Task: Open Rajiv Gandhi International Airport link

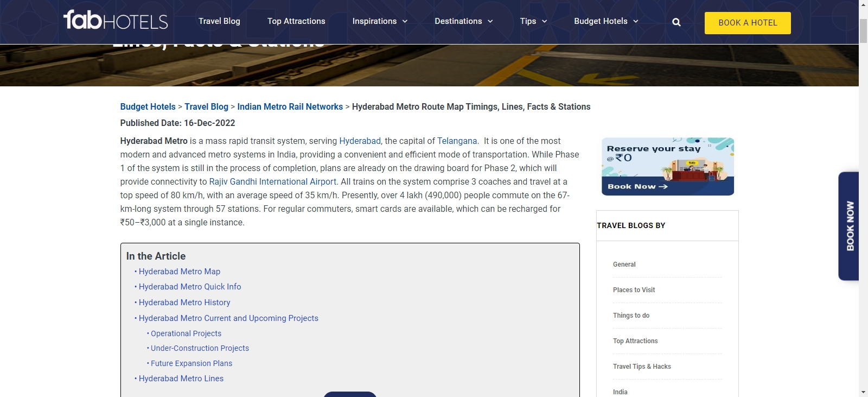Action: tap(273, 181)
